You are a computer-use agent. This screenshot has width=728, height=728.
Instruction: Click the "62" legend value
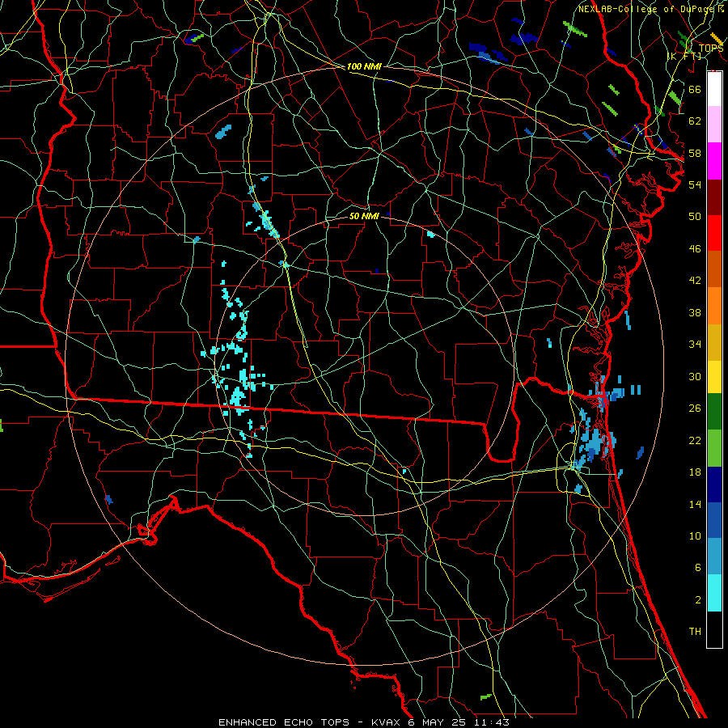click(x=695, y=121)
